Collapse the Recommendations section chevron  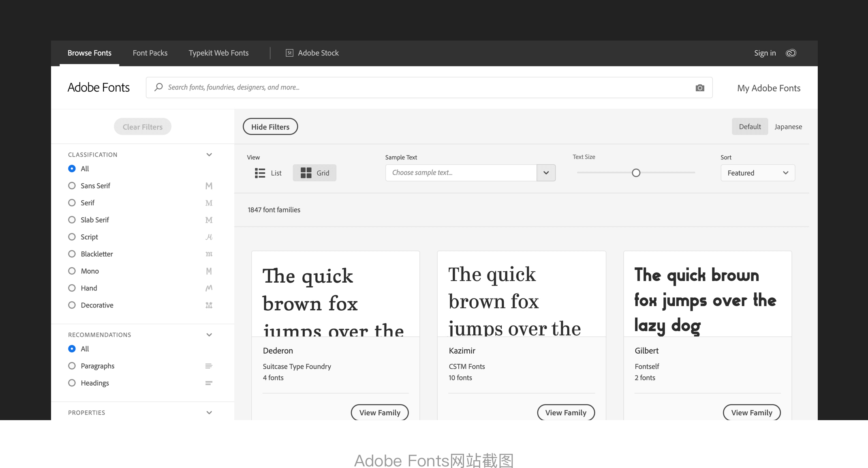(209, 335)
